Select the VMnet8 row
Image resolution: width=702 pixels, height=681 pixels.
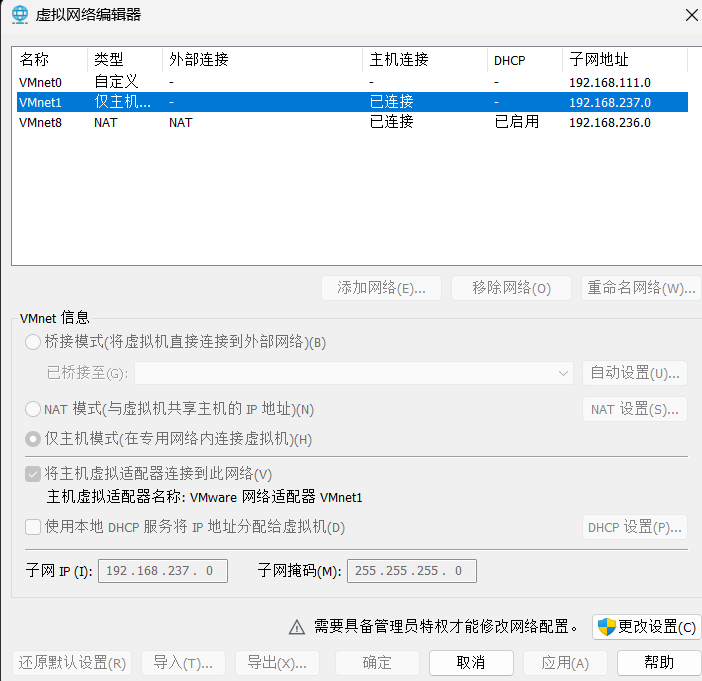pos(352,122)
